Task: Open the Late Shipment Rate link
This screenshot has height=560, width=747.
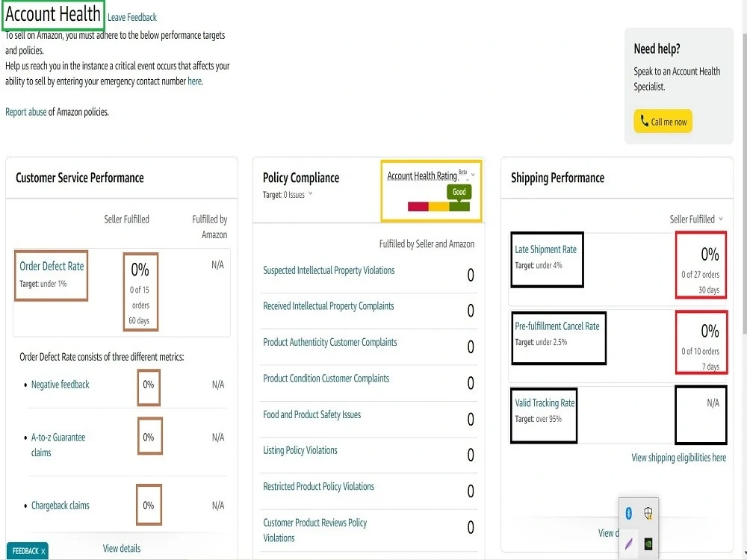Action: (x=545, y=249)
